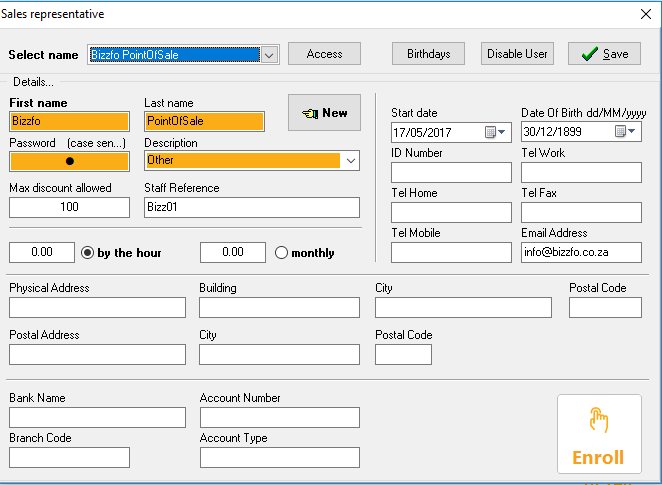Click the Bank Name field
The height and width of the screenshot is (485, 662).
(97, 417)
